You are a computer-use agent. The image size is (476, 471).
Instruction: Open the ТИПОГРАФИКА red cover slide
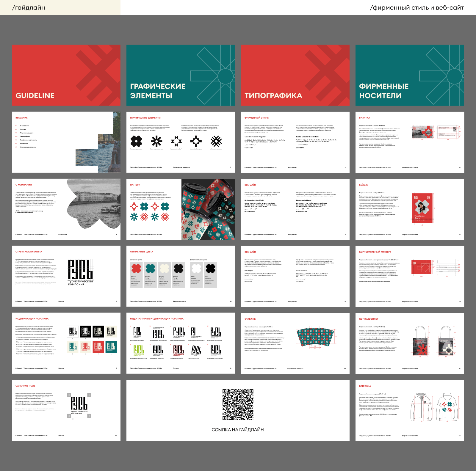click(295, 75)
